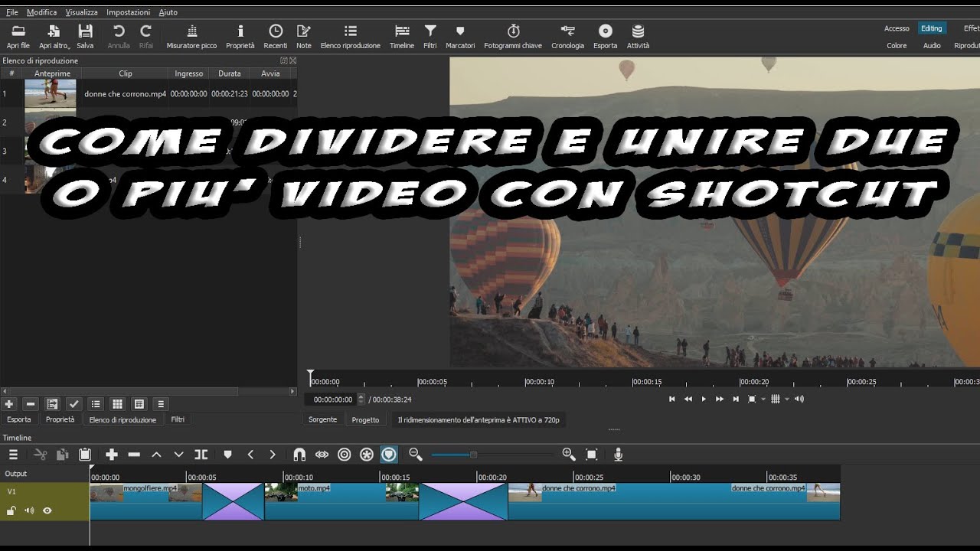980x551 pixels.
Task: Switch to Audio layout
Action: (932, 45)
